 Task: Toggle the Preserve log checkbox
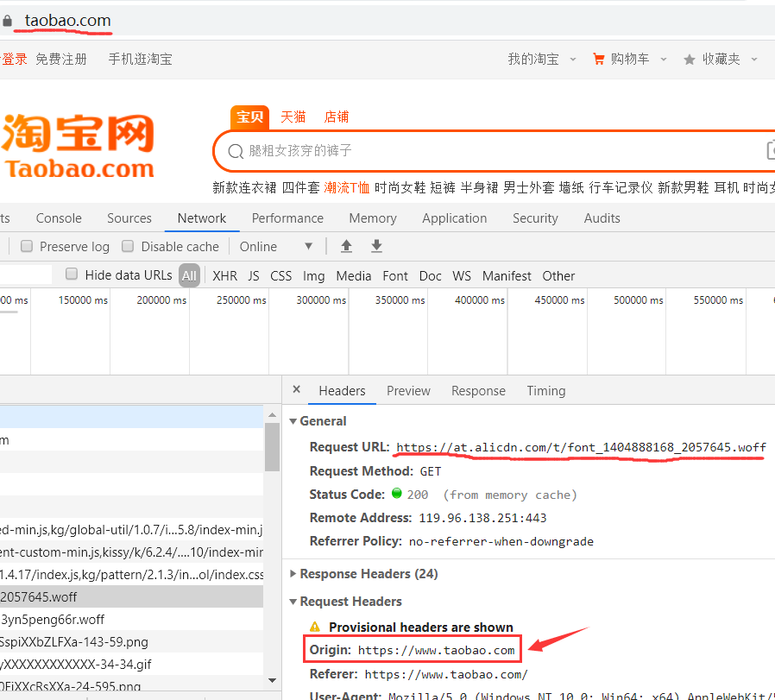(27, 246)
